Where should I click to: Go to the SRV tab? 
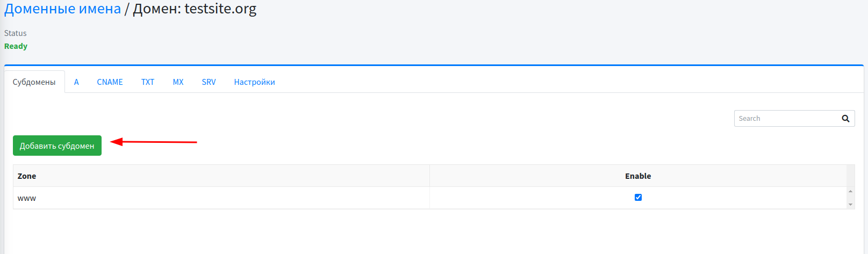point(209,82)
